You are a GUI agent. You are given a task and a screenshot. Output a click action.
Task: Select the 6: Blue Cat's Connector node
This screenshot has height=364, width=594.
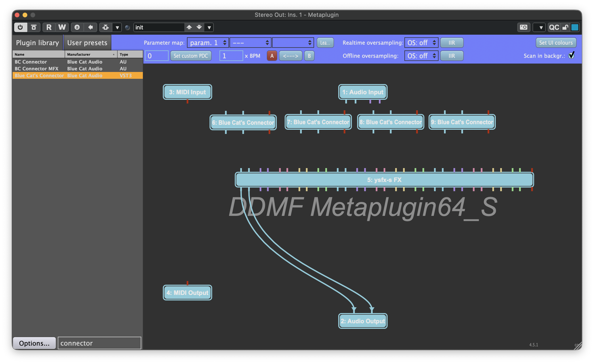point(243,122)
